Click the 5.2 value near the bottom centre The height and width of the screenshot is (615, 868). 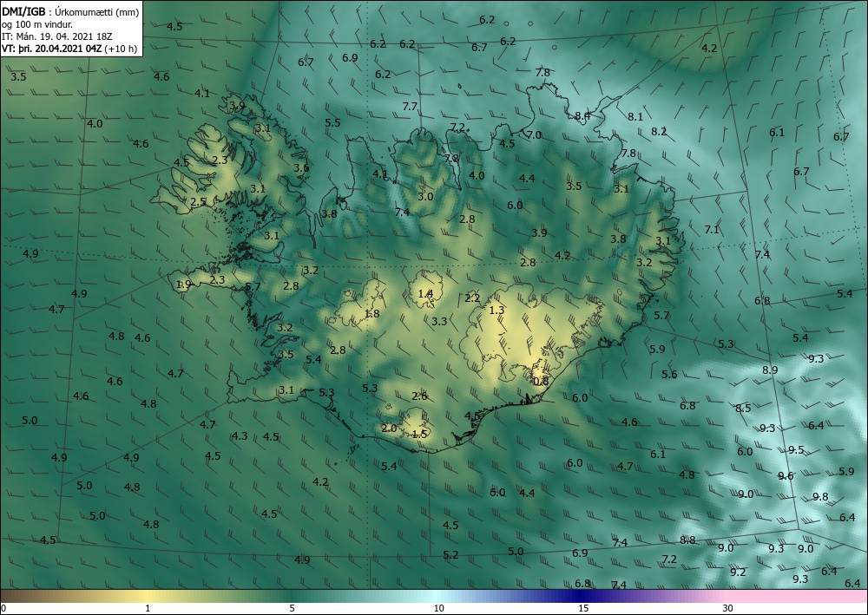coord(450,555)
